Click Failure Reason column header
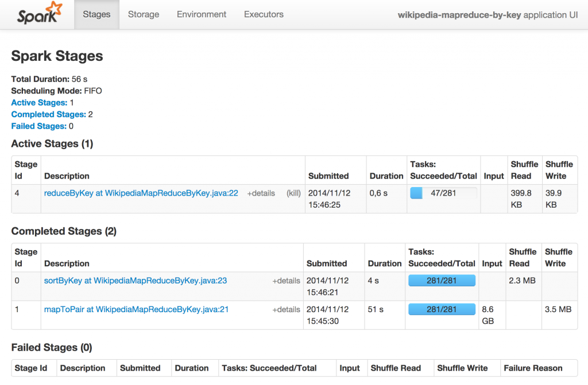588x385 pixels. tap(533, 368)
